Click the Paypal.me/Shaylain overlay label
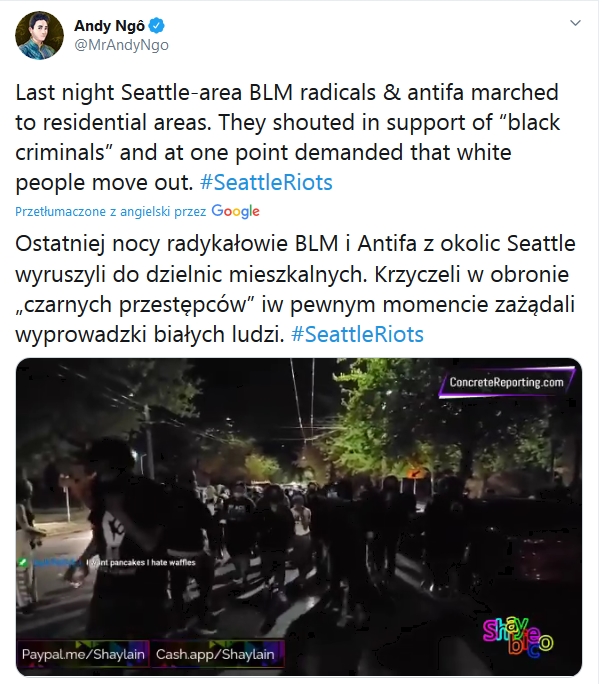This screenshot has height=684, width=605. 83,654
